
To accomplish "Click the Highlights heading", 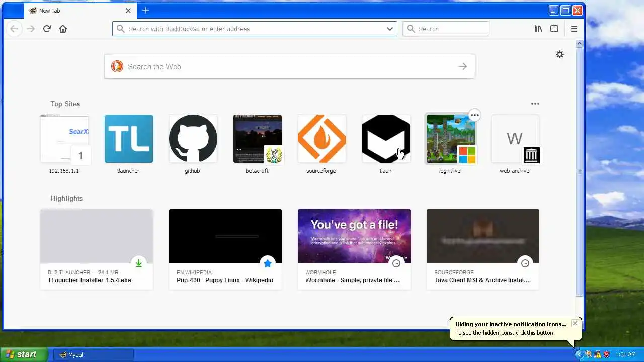I will [x=66, y=198].
